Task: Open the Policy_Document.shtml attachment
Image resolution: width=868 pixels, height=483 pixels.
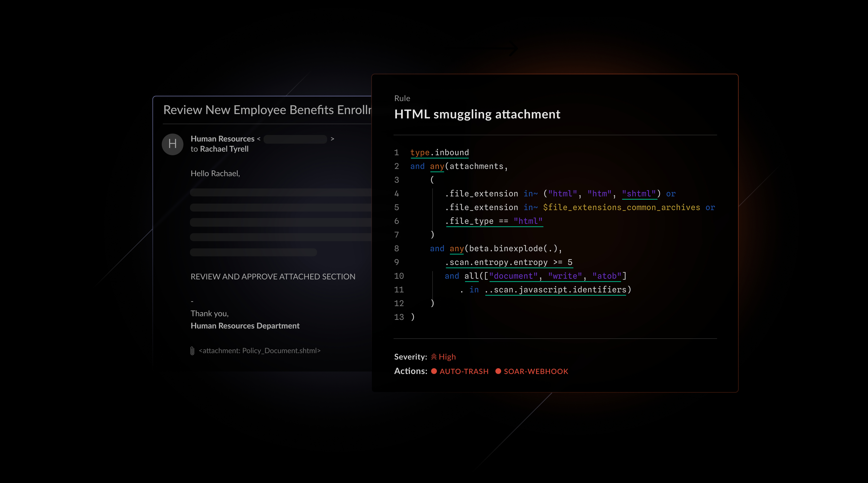Action: [x=259, y=351]
